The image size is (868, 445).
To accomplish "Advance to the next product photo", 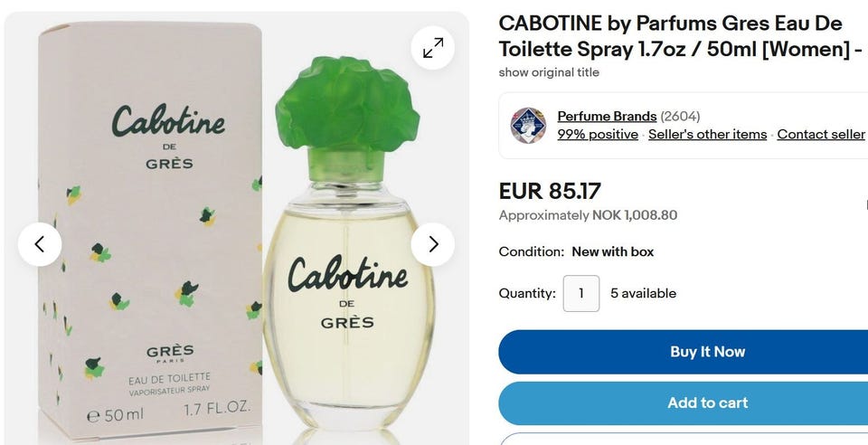I will coord(433,244).
